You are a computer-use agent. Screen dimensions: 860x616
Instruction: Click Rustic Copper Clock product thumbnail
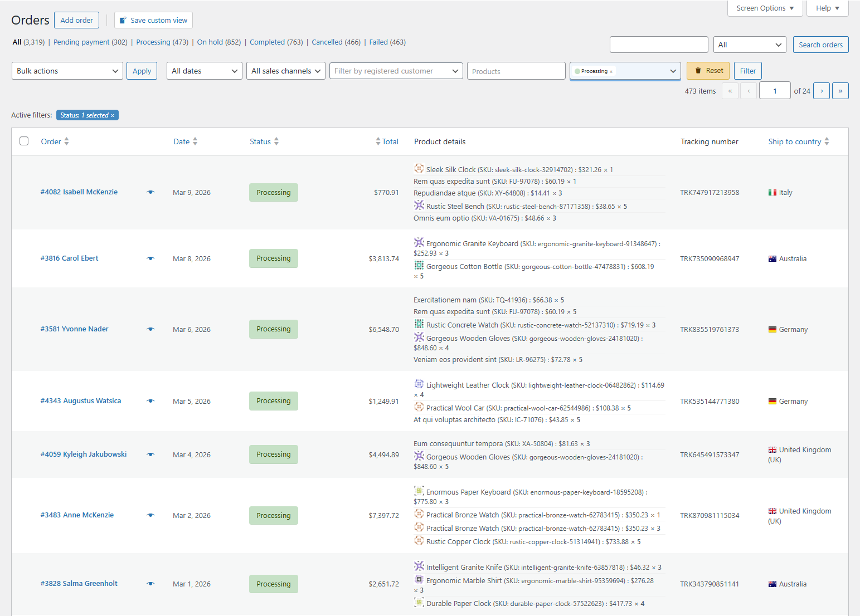419,540
